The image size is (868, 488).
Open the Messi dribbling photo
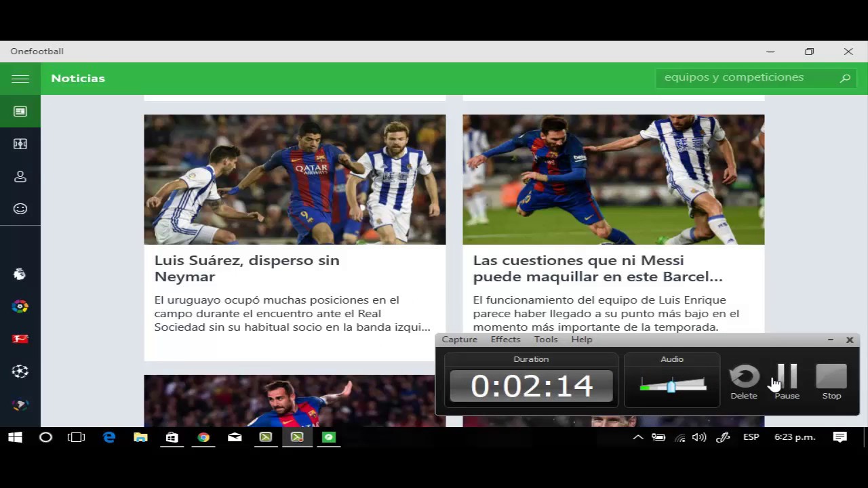[614, 180]
